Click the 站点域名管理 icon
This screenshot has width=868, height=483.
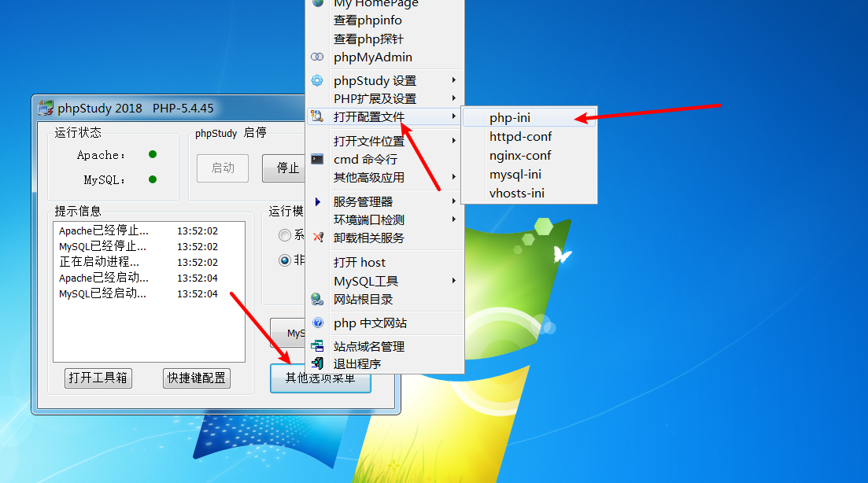[317, 346]
